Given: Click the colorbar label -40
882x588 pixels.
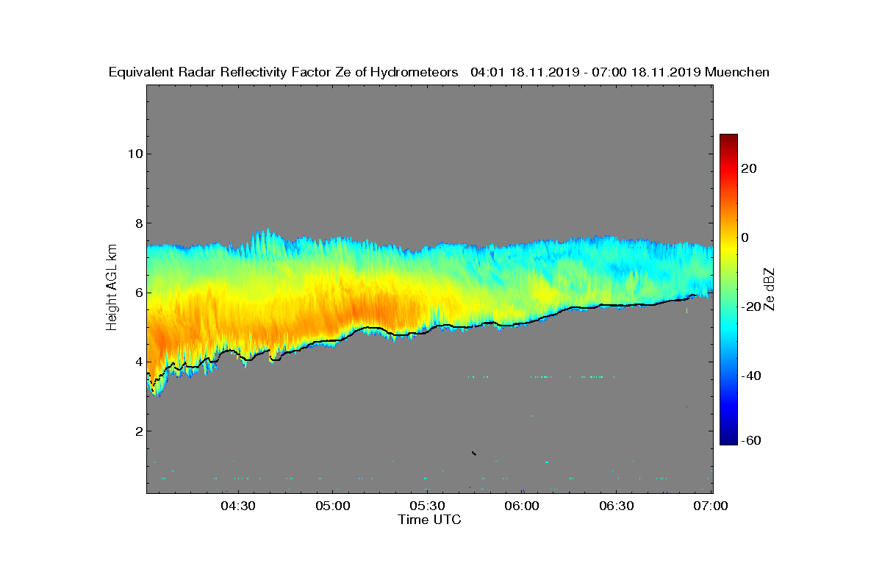Looking at the screenshot, I should pos(751,376).
